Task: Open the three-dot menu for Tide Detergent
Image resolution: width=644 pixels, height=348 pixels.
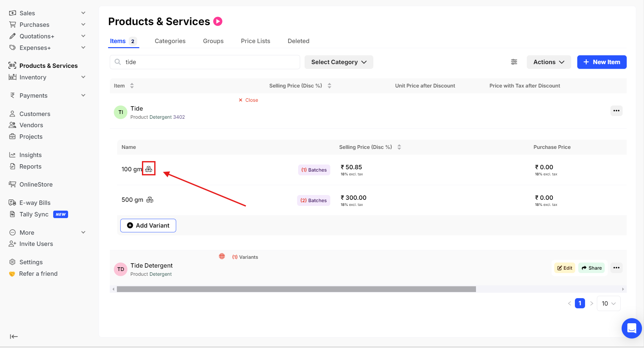Action: [616, 268]
